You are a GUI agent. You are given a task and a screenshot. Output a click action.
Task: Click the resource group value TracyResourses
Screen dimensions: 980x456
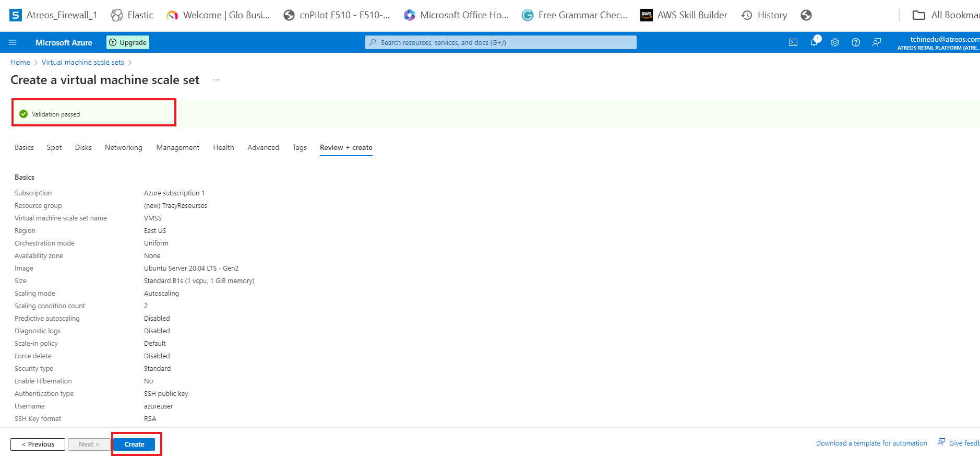click(x=175, y=206)
